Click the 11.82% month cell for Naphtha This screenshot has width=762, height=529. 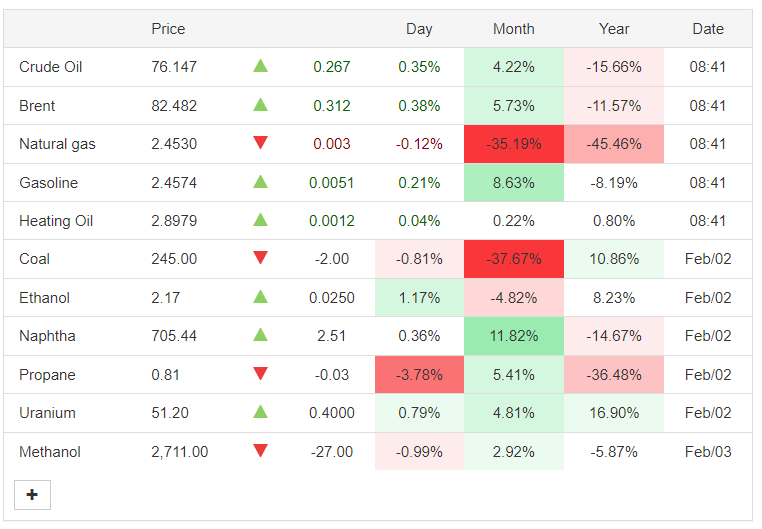[514, 336]
